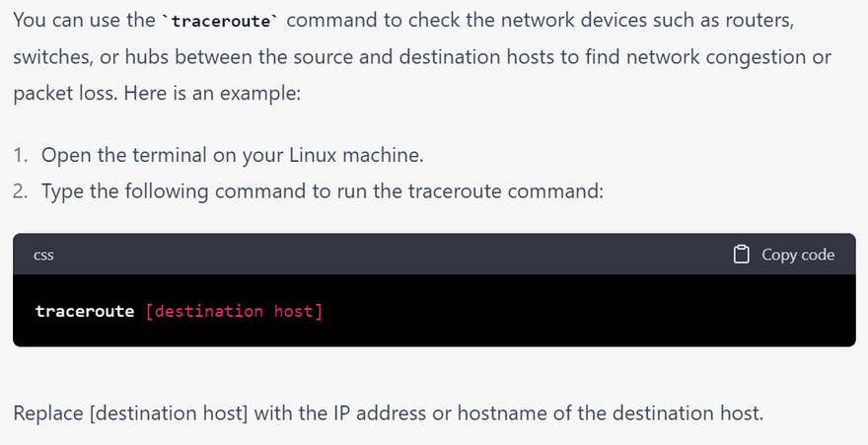Select the step "Open the terminal on your Linux machine"
The height and width of the screenshot is (445, 868).
point(233,155)
